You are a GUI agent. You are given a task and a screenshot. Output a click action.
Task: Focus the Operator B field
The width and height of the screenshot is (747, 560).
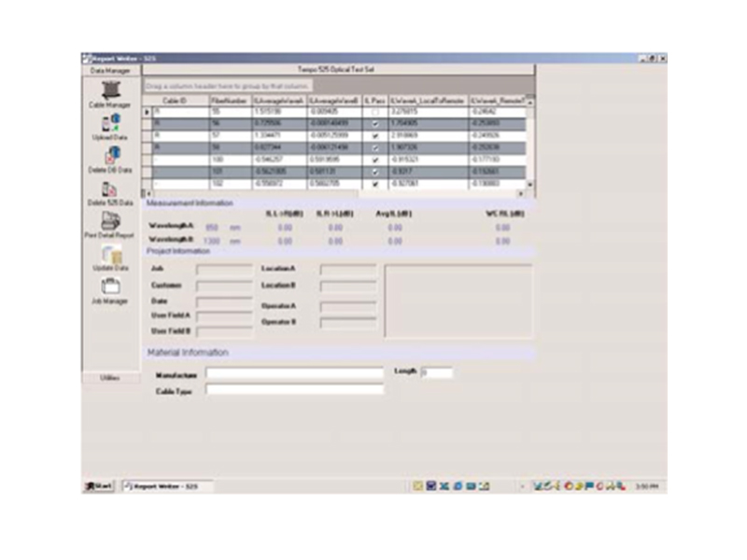click(x=348, y=322)
